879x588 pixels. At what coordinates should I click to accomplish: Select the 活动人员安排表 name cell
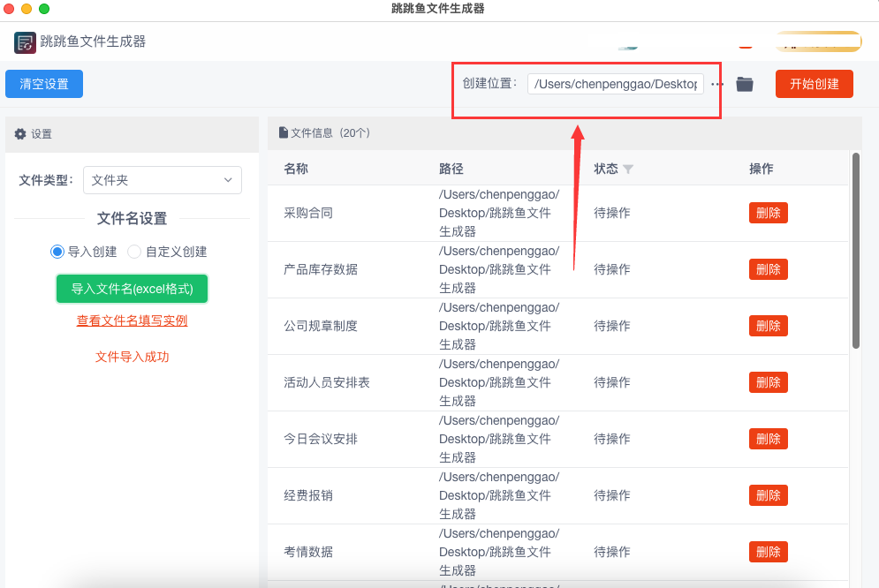(327, 382)
